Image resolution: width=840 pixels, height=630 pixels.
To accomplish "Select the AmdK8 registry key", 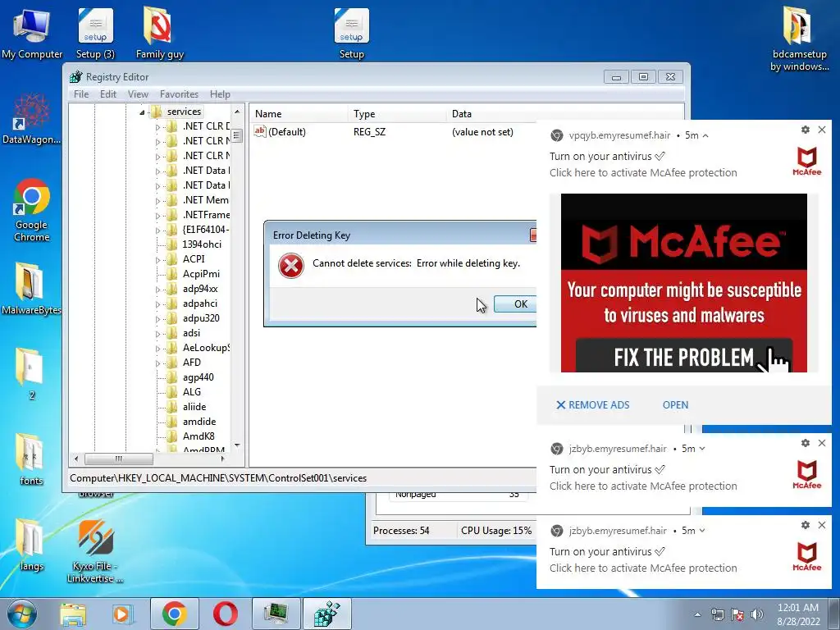I will (199, 436).
